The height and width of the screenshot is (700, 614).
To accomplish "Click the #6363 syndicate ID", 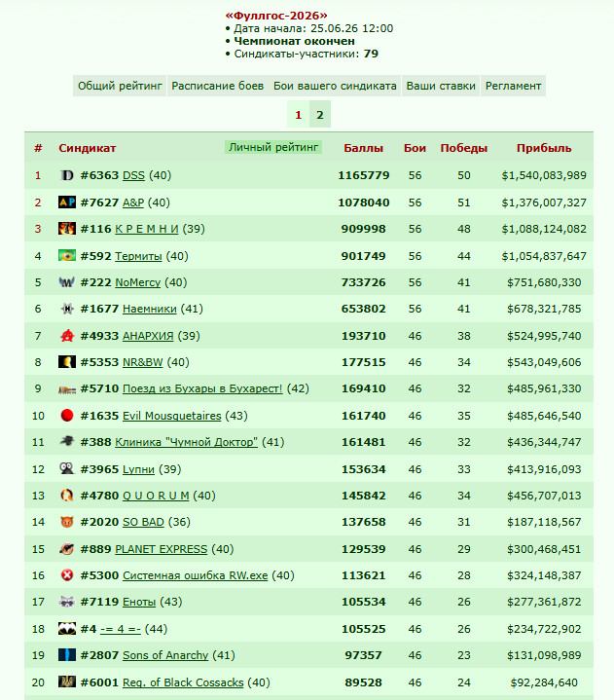I will point(99,175).
